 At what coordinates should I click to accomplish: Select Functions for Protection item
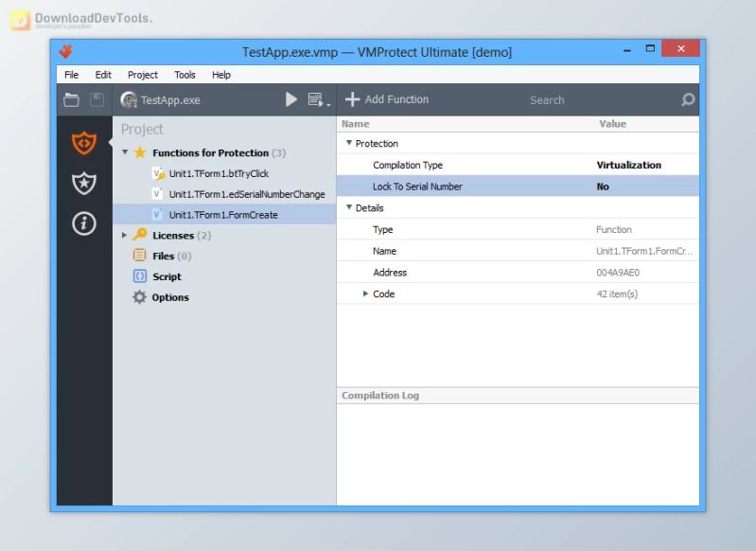[219, 153]
